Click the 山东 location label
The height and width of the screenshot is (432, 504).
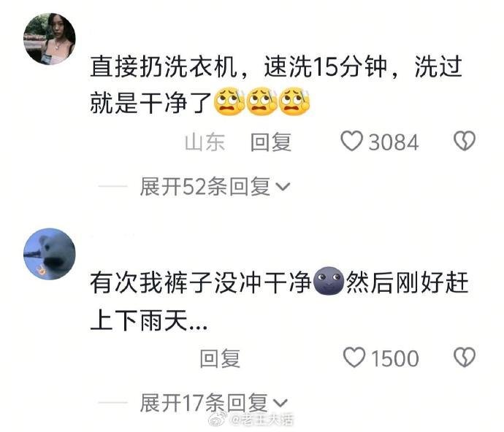tap(205, 142)
